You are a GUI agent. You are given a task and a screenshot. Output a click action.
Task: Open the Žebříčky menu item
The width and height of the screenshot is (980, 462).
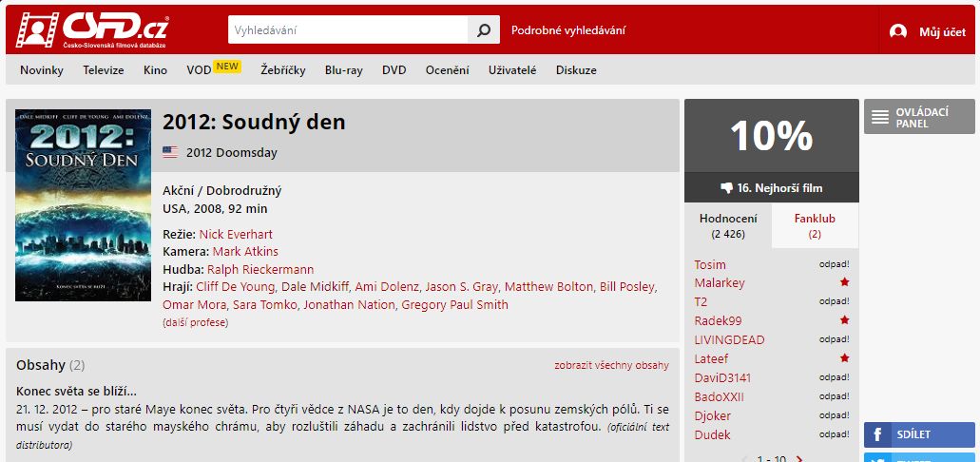pyautogui.click(x=283, y=70)
